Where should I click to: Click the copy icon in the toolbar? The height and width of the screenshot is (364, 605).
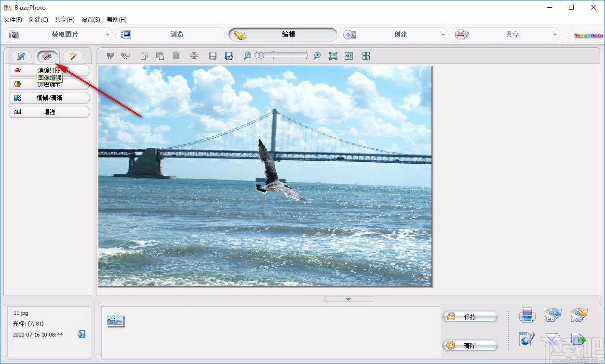144,55
